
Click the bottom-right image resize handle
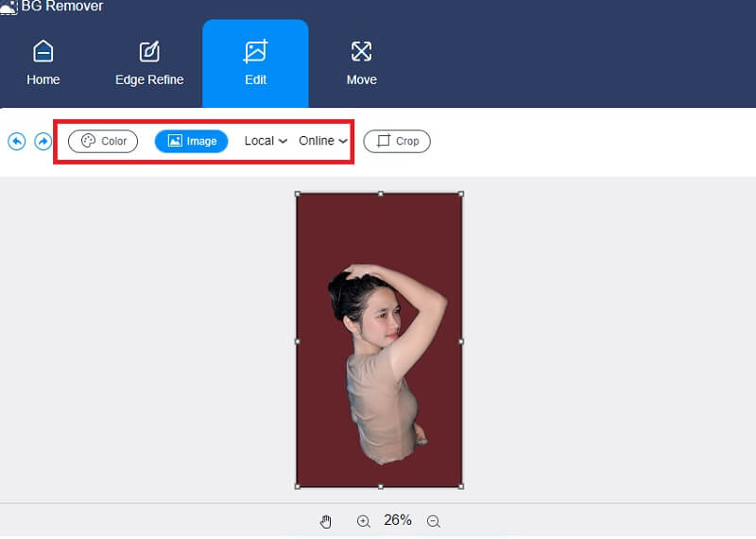(461, 486)
